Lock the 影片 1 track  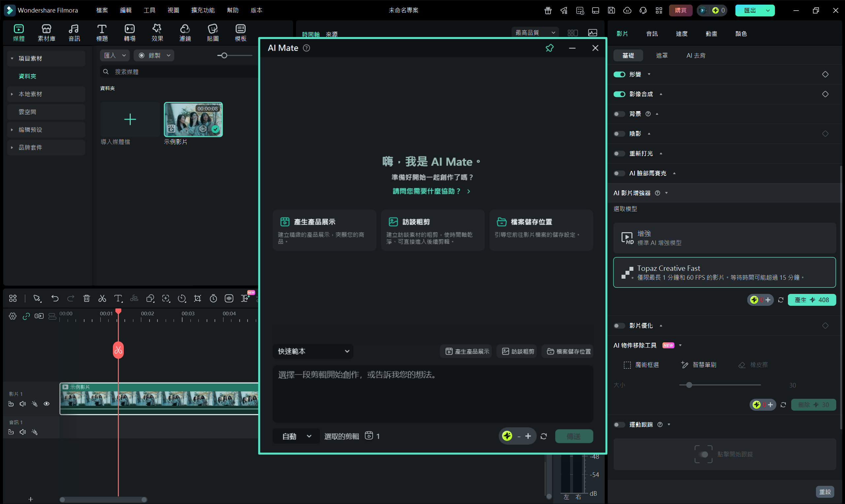[11, 404]
